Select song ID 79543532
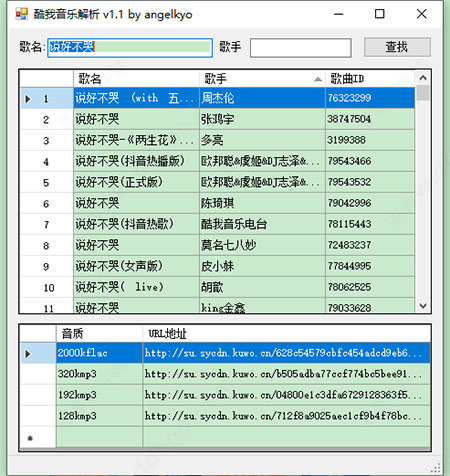450x476 pixels. pyautogui.click(x=370, y=182)
